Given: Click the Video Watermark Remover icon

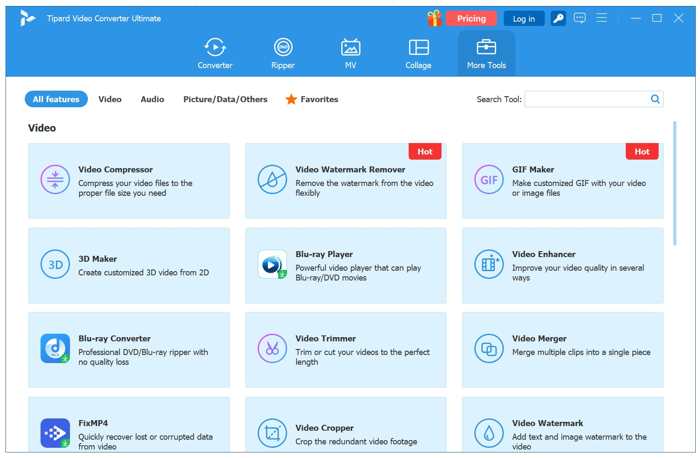Looking at the screenshot, I should click(x=272, y=180).
